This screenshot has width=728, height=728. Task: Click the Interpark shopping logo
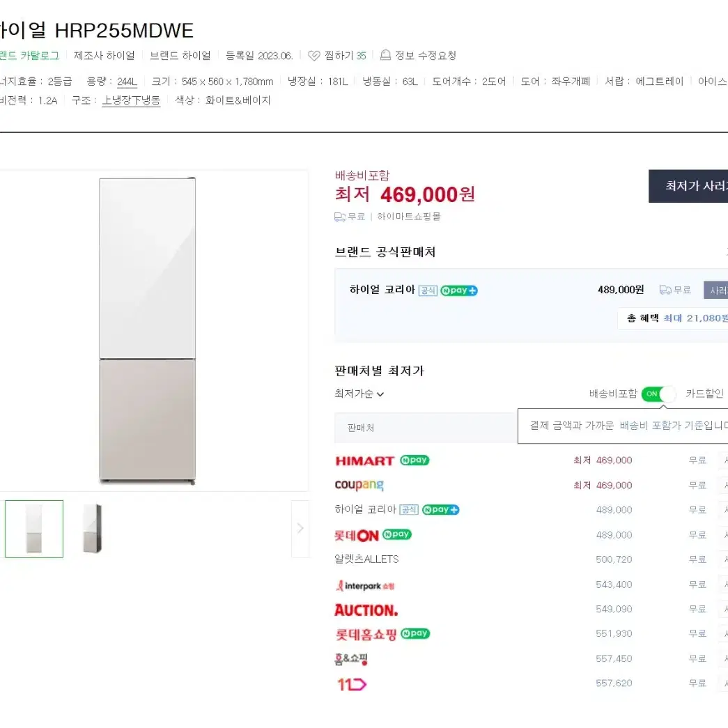pos(365,585)
